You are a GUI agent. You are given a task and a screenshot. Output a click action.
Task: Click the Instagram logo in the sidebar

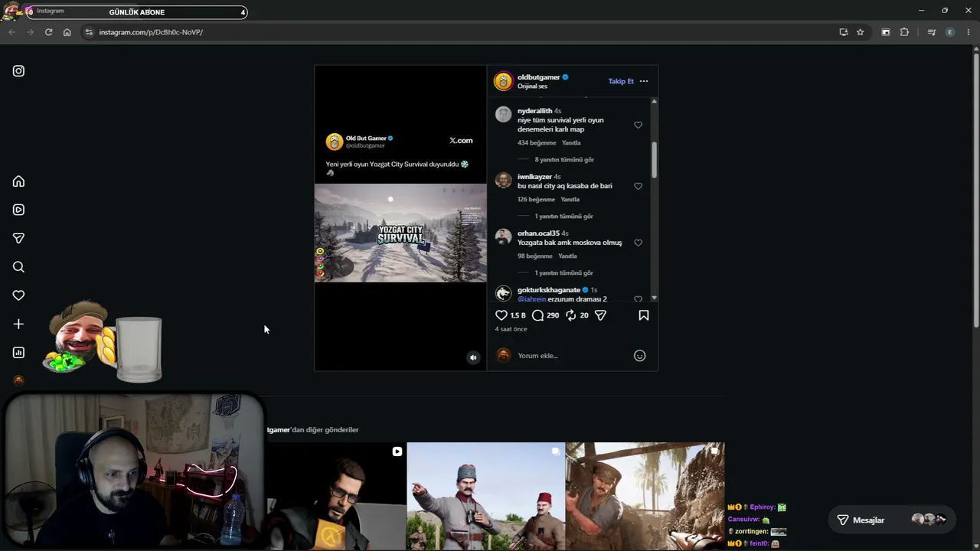18,71
